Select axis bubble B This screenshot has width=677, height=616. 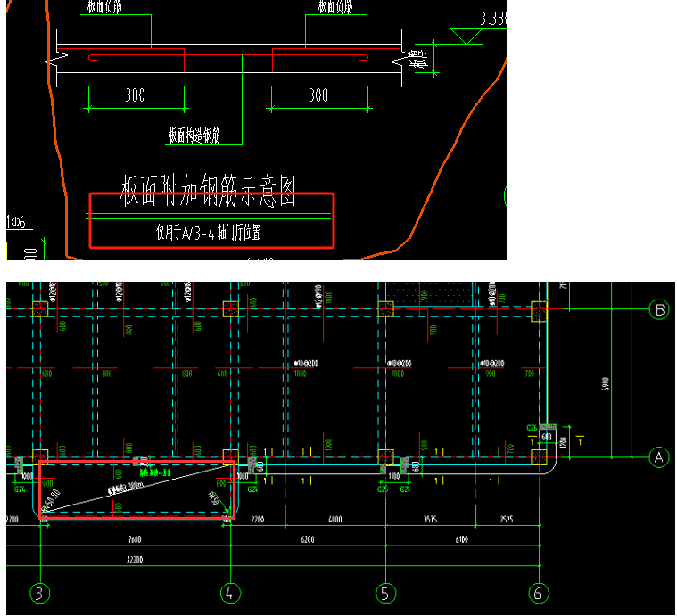pos(660,309)
